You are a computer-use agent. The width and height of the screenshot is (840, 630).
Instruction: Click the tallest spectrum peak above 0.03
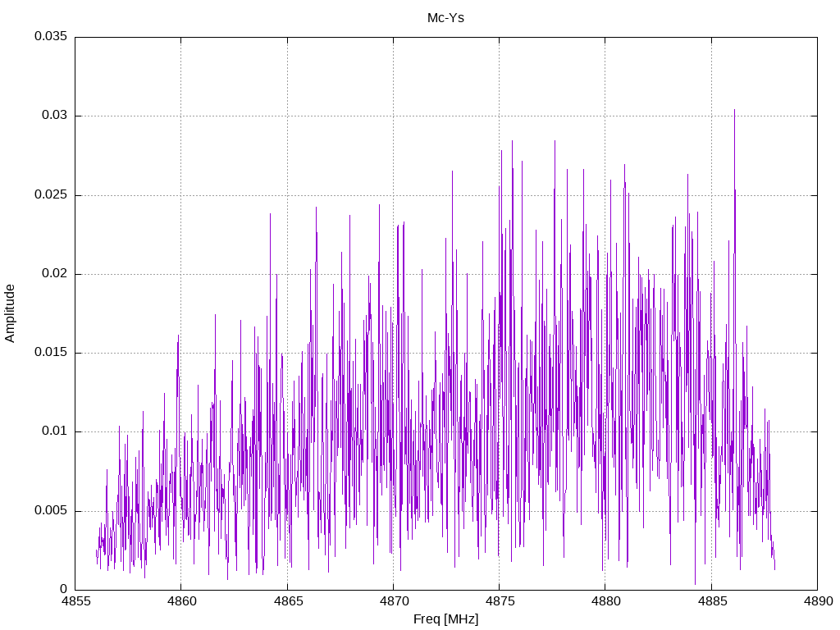click(734, 112)
